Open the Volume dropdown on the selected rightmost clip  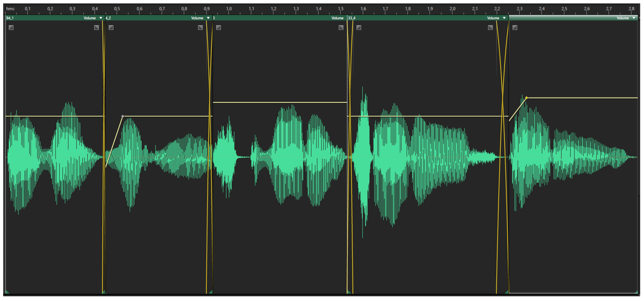point(634,18)
